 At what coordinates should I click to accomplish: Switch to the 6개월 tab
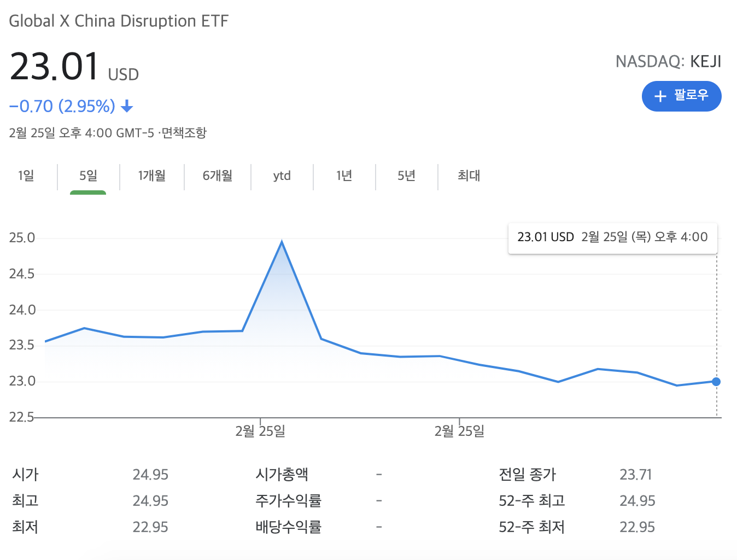pyautogui.click(x=218, y=176)
